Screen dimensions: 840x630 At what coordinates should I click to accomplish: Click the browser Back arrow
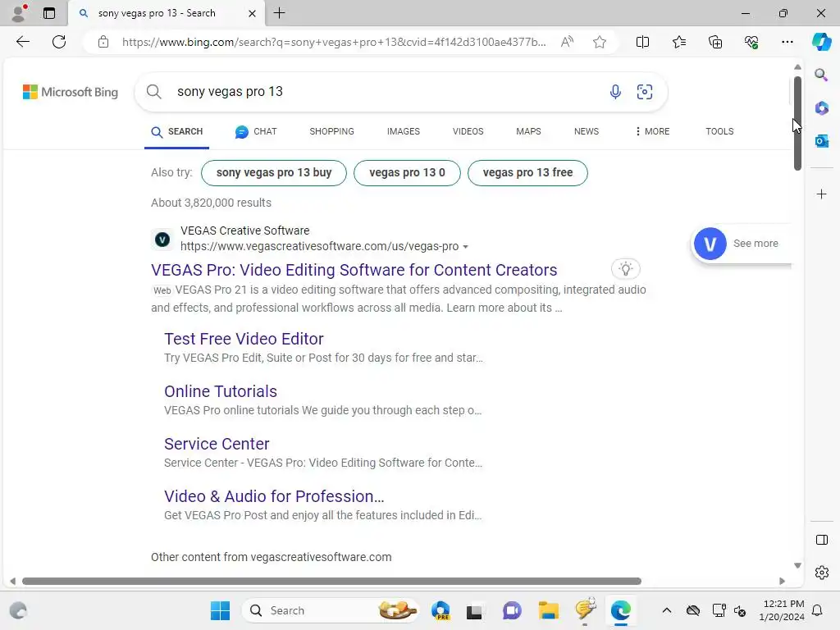point(22,42)
